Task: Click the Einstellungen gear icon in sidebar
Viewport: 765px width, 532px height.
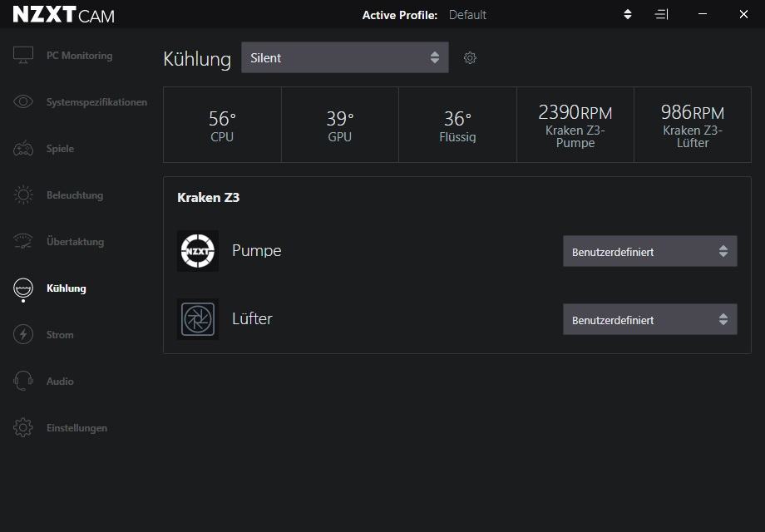Action: [x=23, y=427]
